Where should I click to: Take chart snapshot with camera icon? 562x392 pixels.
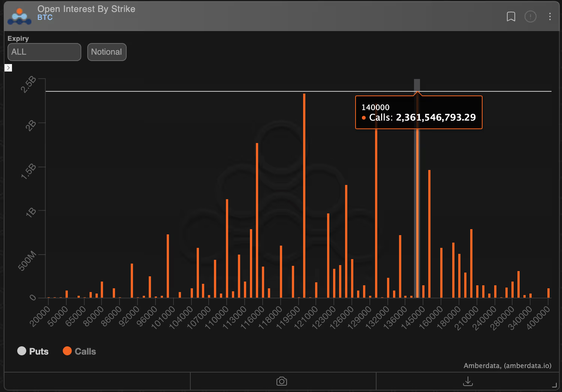pos(282,381)
